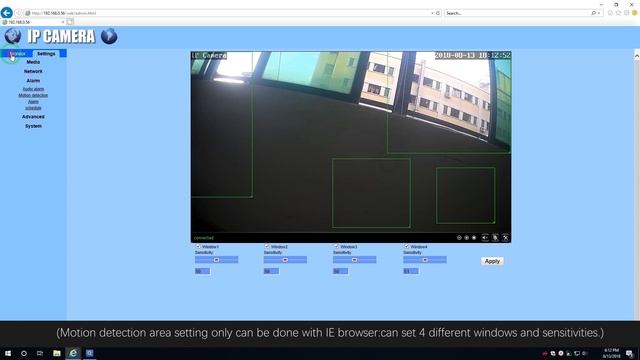The image size is (640, 360).
Task: Toggle the Window2 checkbox
Action: 267,247
